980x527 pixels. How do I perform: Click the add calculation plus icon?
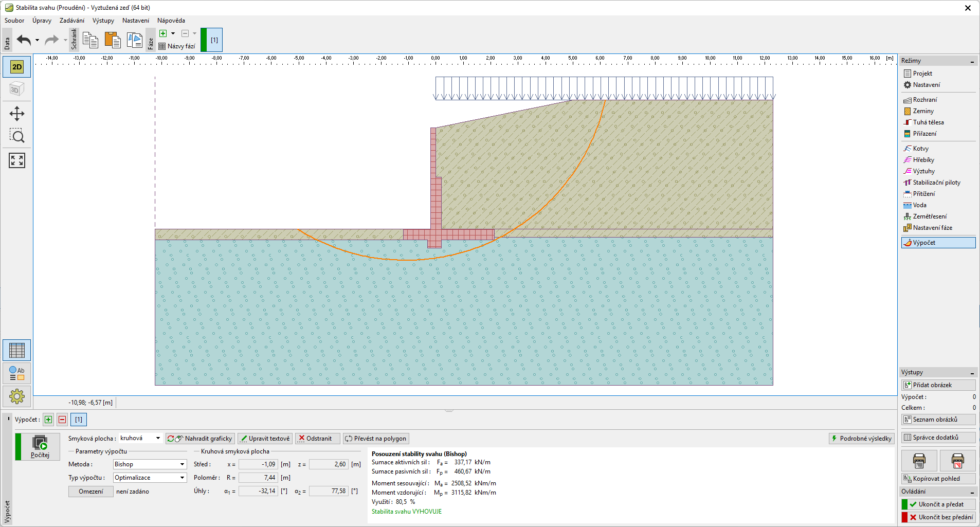click(x=48, y=420)
